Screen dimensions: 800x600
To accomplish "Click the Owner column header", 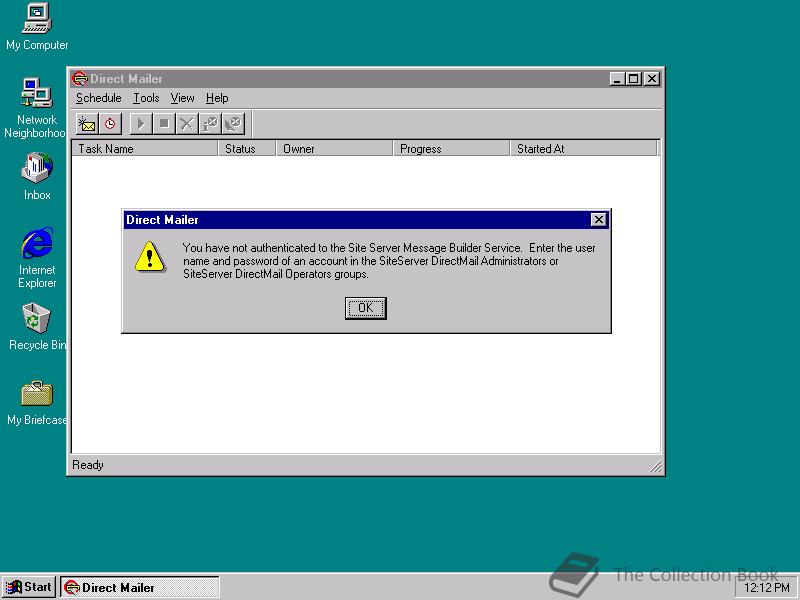I will pos(334,148).
